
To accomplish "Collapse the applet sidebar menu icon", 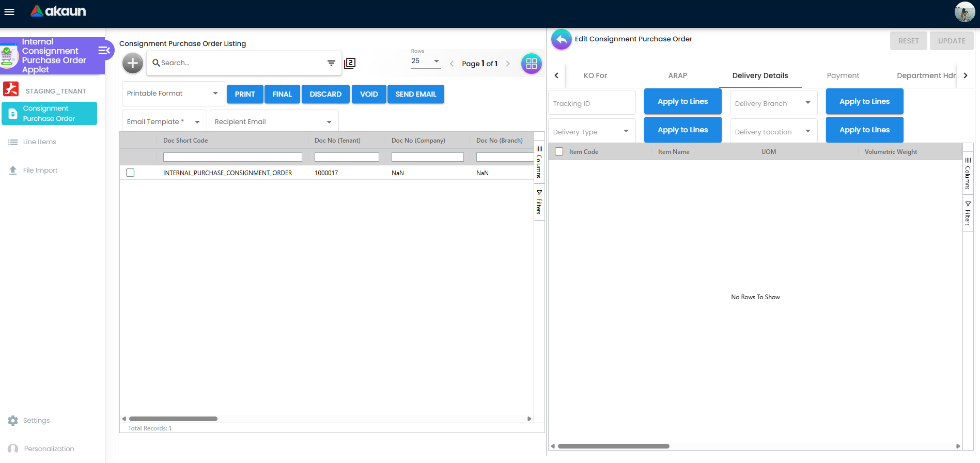I will point(104,50).
